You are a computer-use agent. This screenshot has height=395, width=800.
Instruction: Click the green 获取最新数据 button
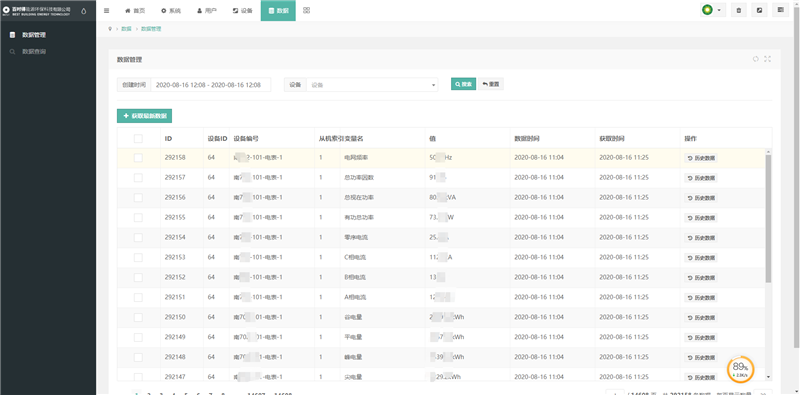click(144, 116)
